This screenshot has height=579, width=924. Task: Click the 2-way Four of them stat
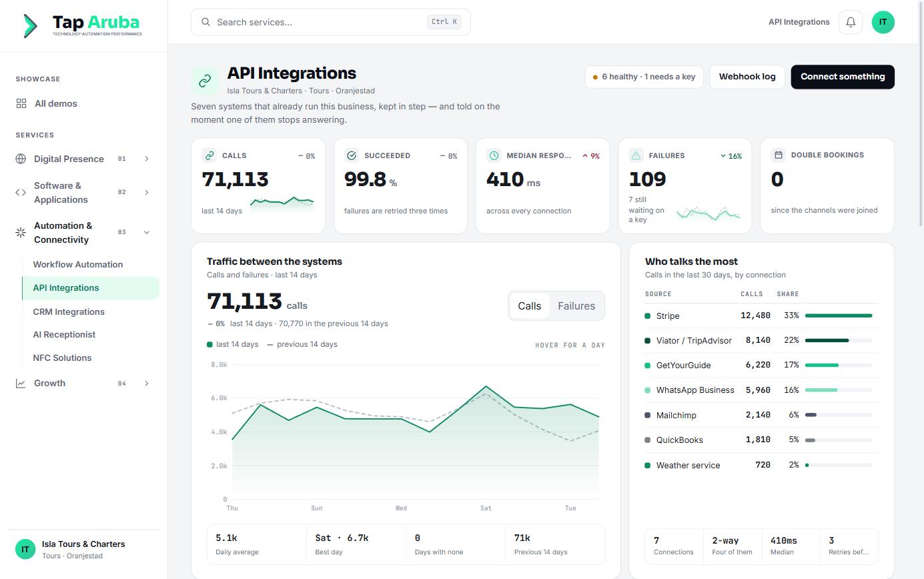733,545
